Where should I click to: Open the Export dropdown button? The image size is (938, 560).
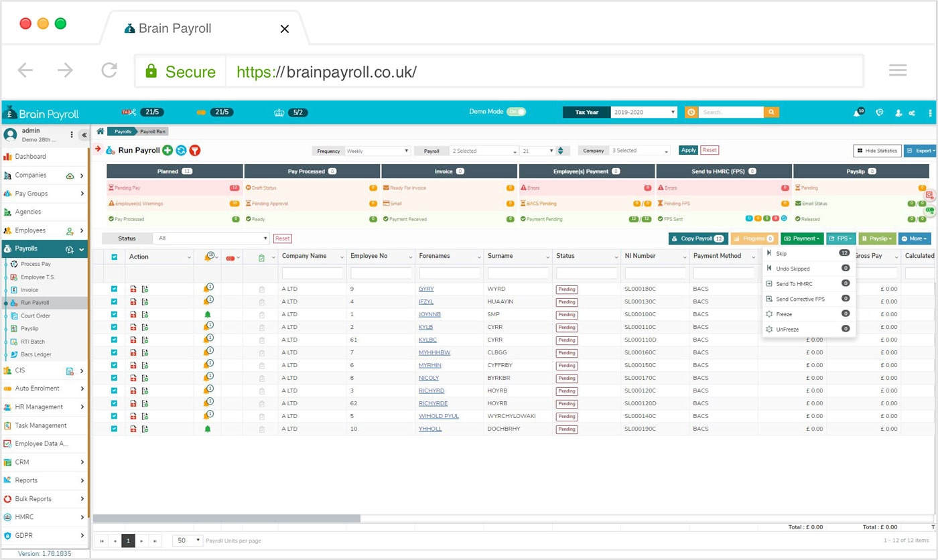click(920, 151)
